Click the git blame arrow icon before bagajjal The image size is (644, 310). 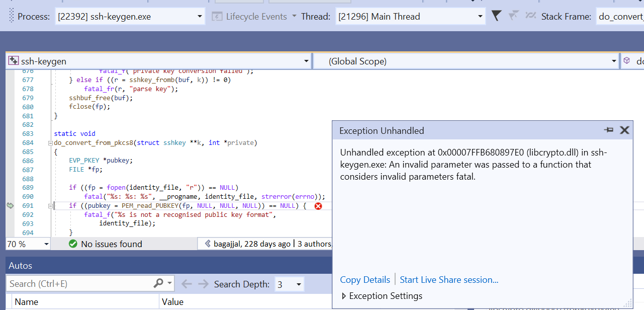(x=207, y=244)
